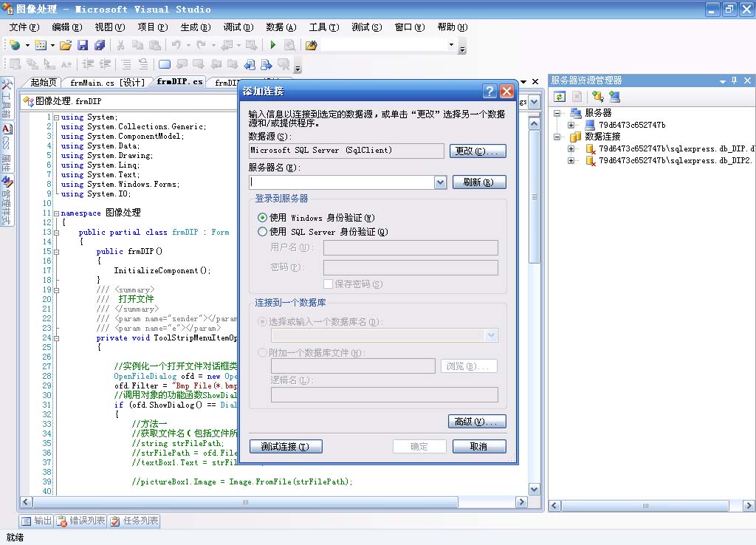Refresh Server Explorer
This screenshot has height=545, width=756.
(560, 97)
